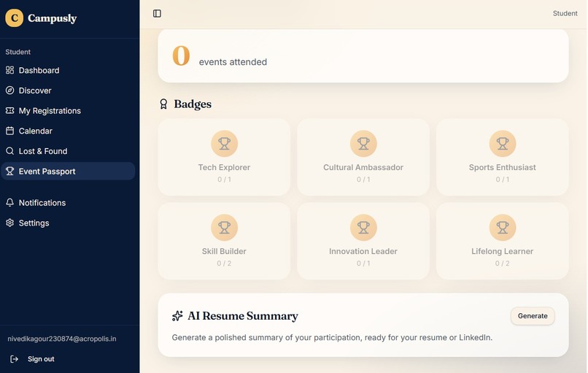The width and height of the screenshot is (588, 373).
Task: Click the events attended count zero
Action: point(181,55)
